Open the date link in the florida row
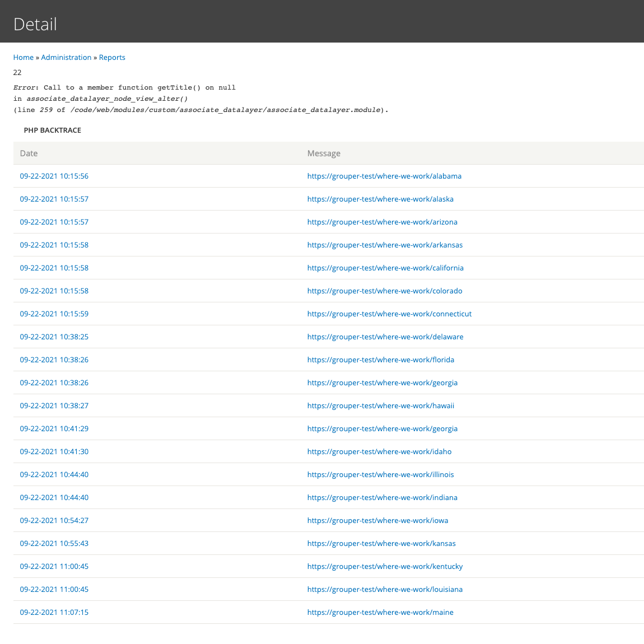The height and width of the screenshot is (644, 644). [54, 360]
